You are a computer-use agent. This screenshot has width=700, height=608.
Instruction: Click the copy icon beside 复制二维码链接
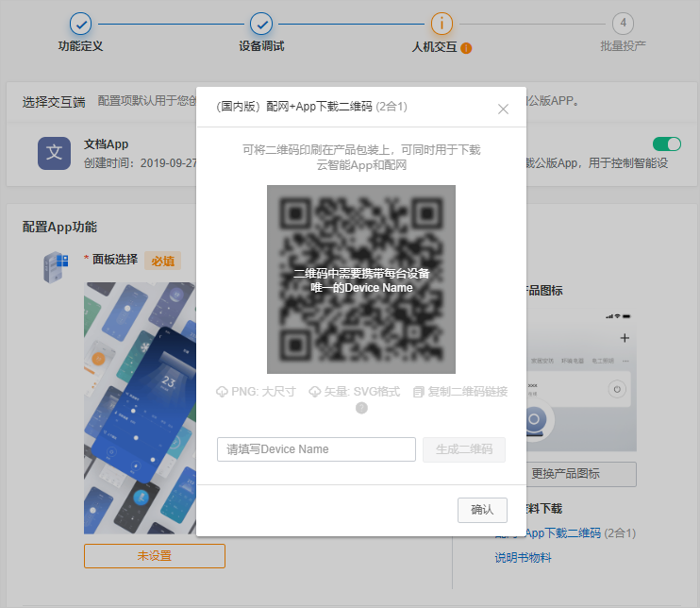418,392
